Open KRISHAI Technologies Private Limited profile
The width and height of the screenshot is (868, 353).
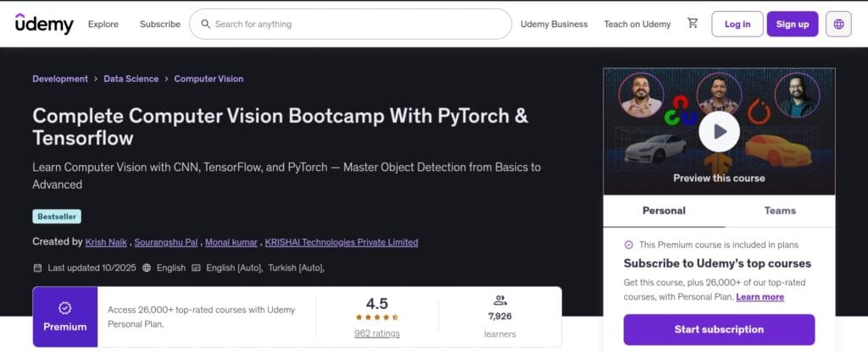[342, 242]
